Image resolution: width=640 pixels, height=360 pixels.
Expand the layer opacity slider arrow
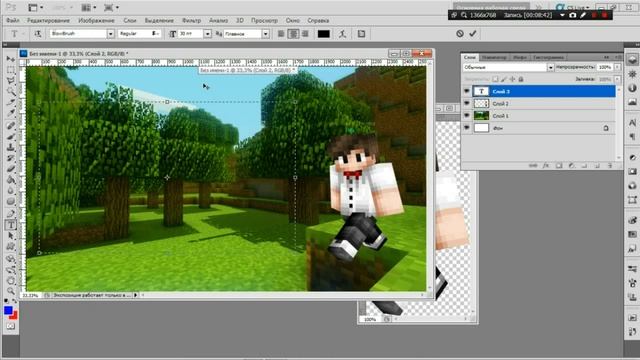pyautogui.click(x=618, y=67)
